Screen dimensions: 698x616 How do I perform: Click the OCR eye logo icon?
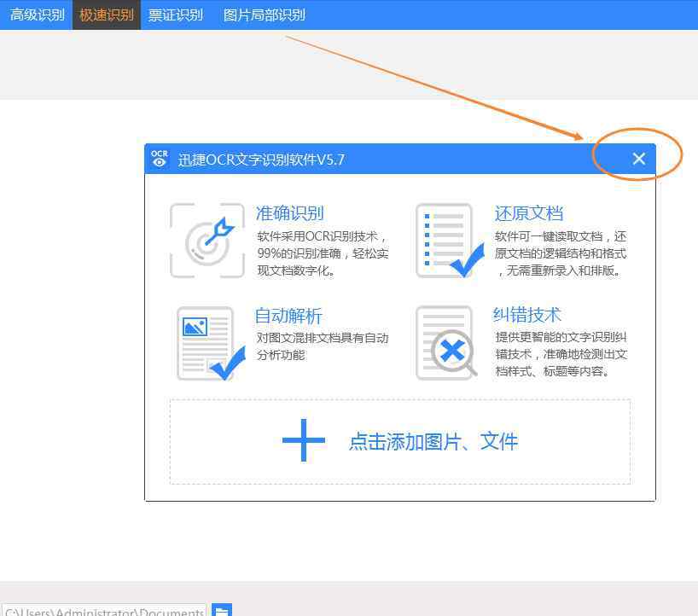160,159
